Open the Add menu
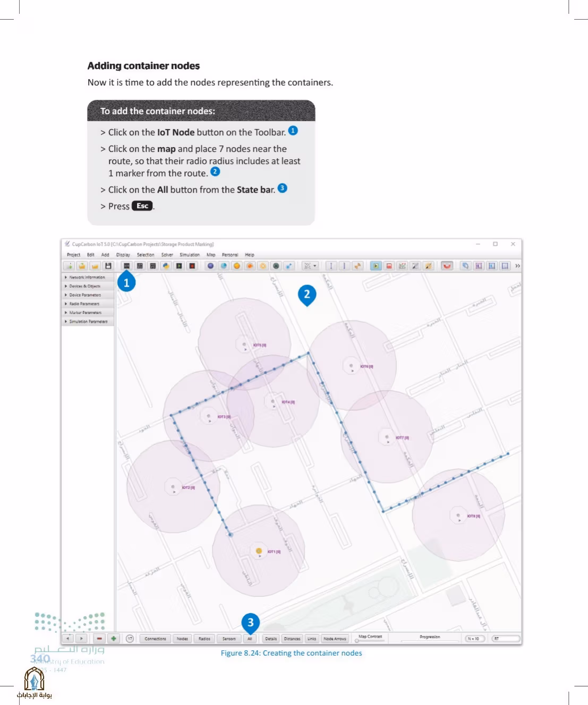The width and height of the screenshot is (588, 705). click(105, 255)
